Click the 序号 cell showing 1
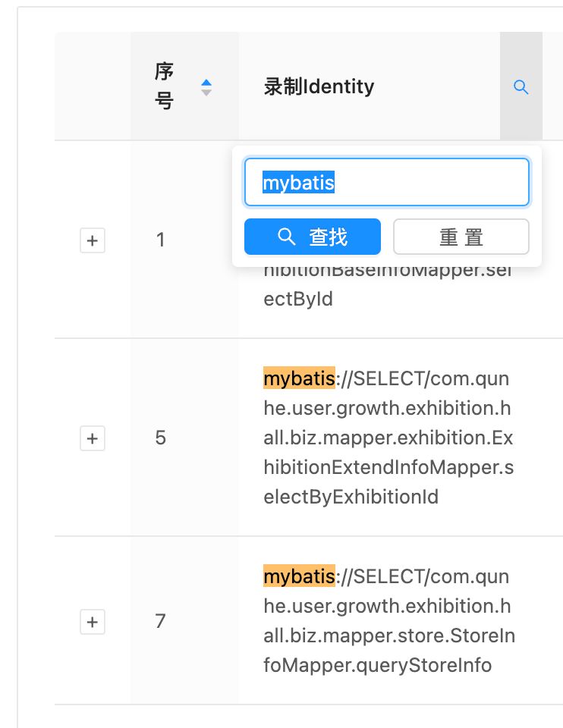 coord(161,240)
